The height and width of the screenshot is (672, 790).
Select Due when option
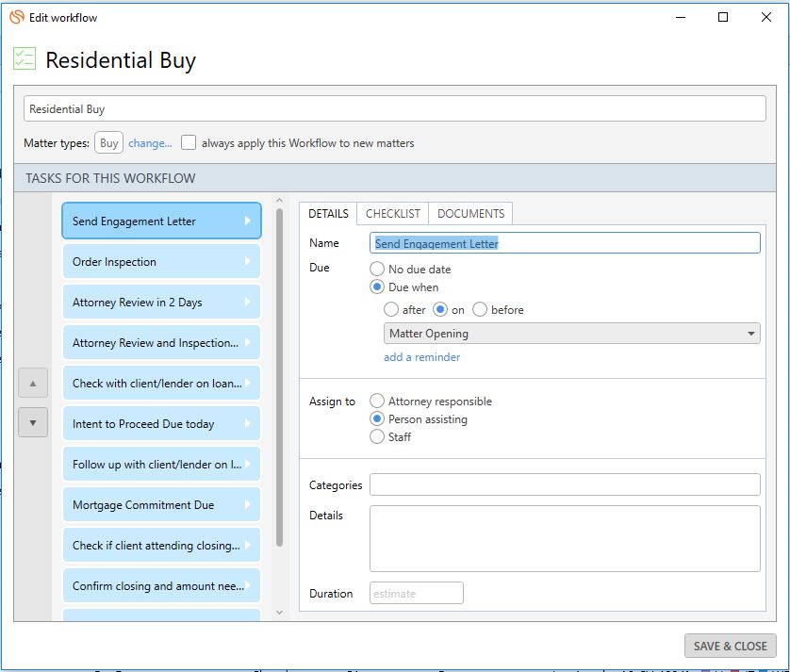pos(377,287)
